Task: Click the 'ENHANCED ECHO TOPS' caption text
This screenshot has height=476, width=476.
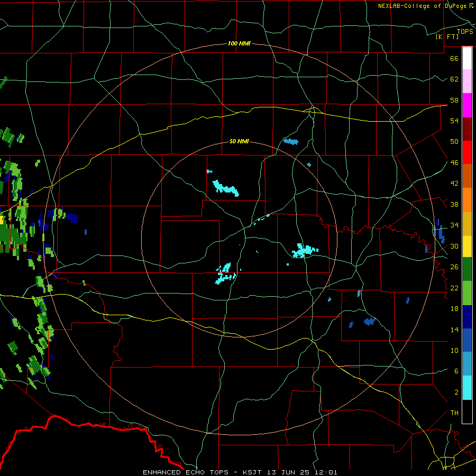Action: (185, 472)
